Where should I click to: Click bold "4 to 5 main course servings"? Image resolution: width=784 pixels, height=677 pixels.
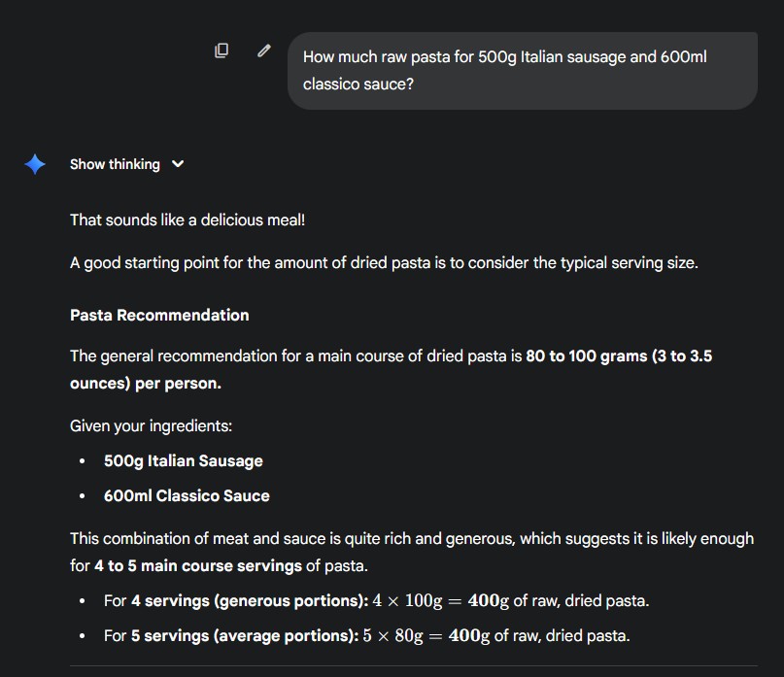(198, 565)
